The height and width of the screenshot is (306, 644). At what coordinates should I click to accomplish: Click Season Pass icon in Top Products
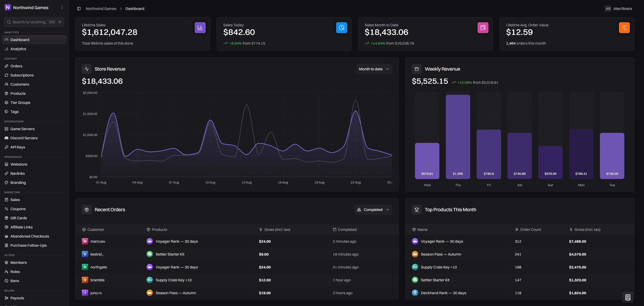415,254
